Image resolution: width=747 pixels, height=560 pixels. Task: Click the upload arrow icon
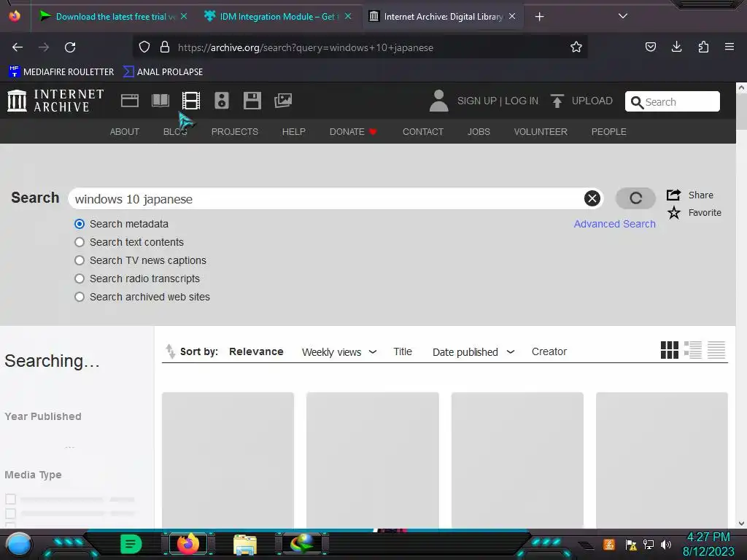557,101
